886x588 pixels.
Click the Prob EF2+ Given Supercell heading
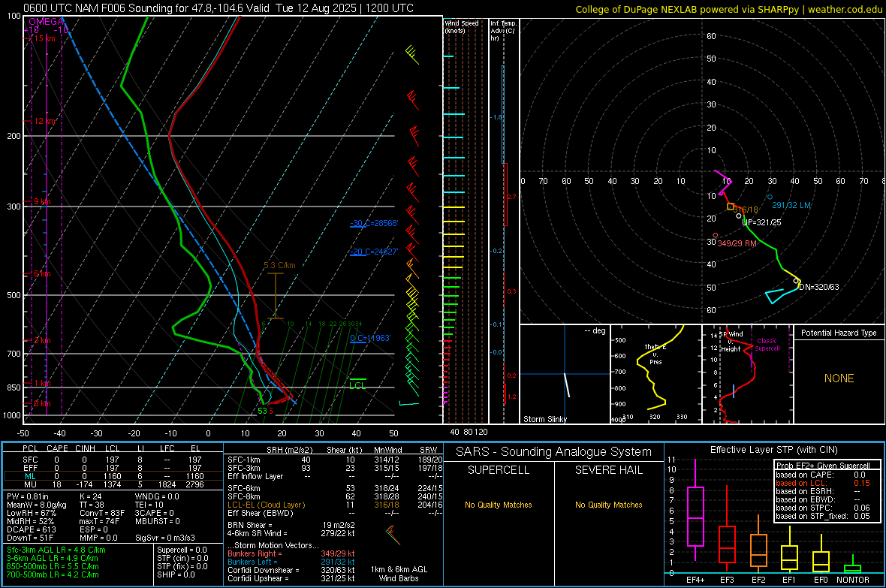823,466
